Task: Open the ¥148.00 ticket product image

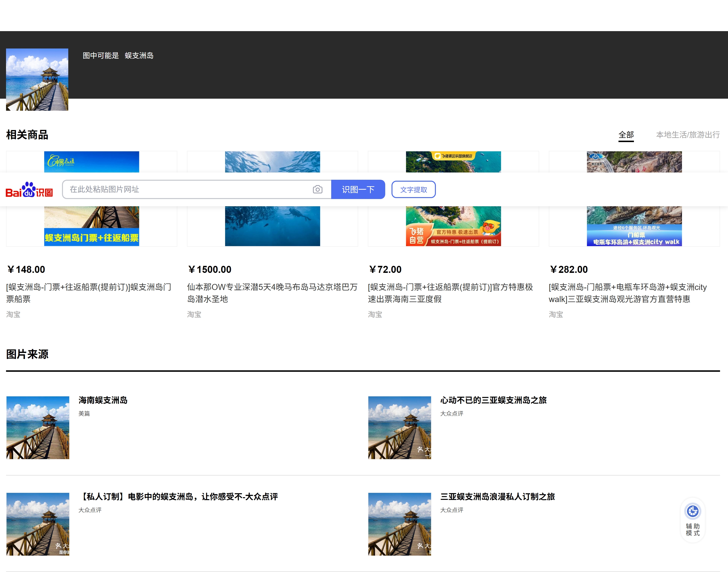Action: pyautogui.click(x=91, y=226)
